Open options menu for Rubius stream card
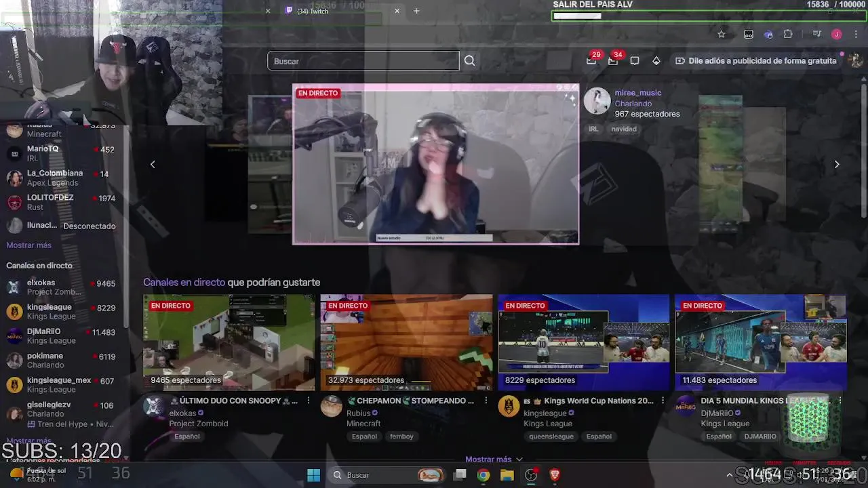Screen dimensions: 868x488 point(486,401)
